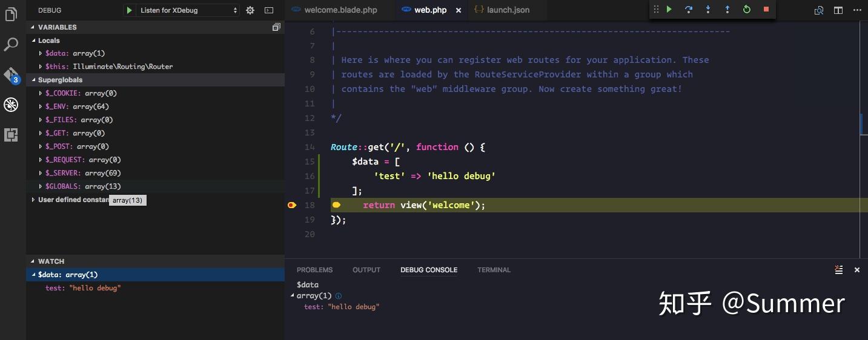Collapse the Watch section header
Screen dimensions: 868x340
pyautogui.click(x=155, y=261)
